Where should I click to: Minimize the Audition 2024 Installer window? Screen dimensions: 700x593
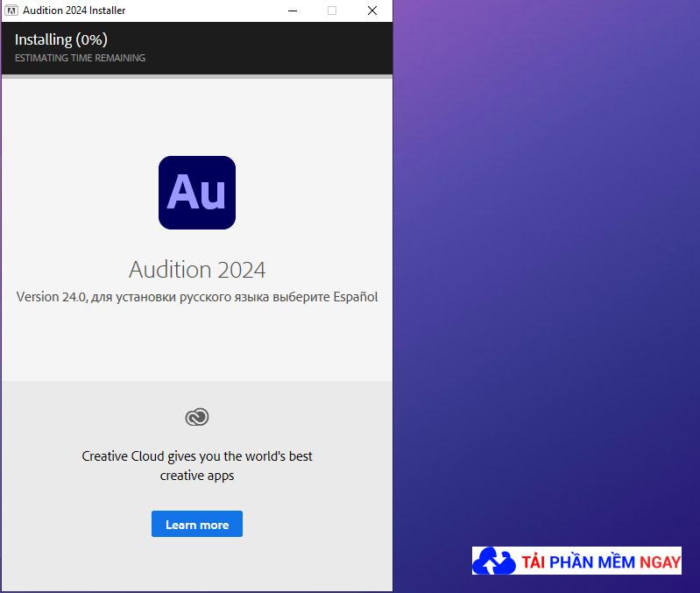point(293,11)
